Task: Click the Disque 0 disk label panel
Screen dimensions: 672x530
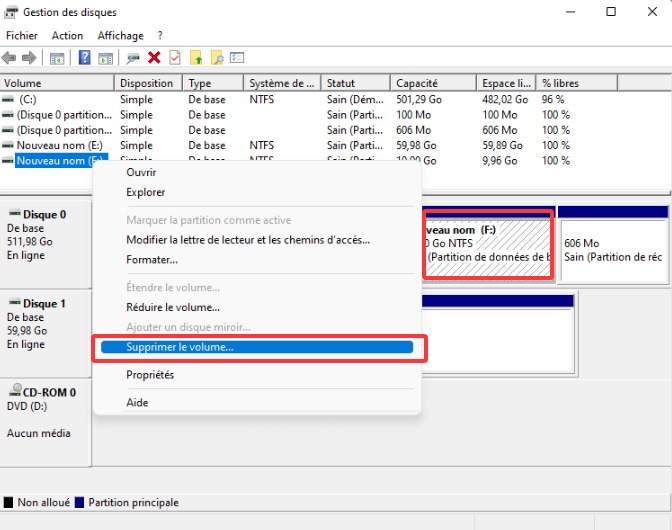Action: click(x=45, y=244)
